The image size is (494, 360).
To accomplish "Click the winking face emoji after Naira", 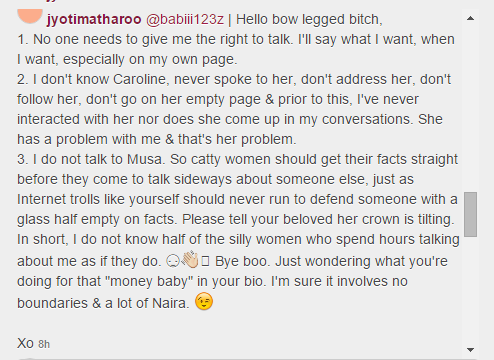I will (x=204, y=302).
